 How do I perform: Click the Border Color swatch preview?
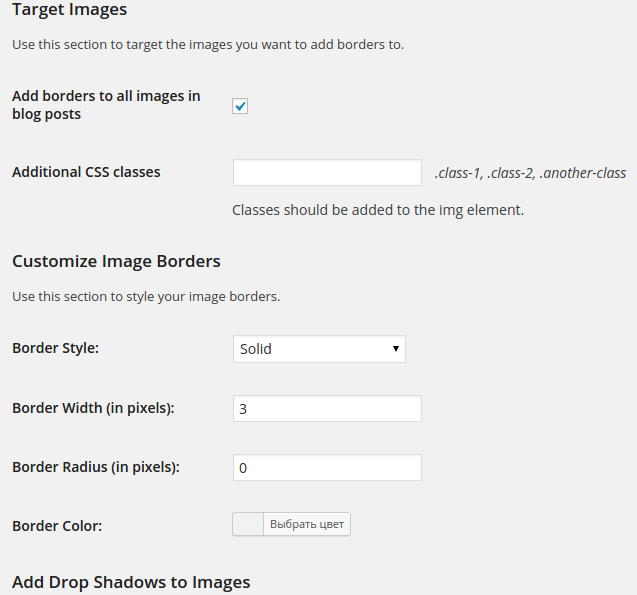tap(248, 524)
